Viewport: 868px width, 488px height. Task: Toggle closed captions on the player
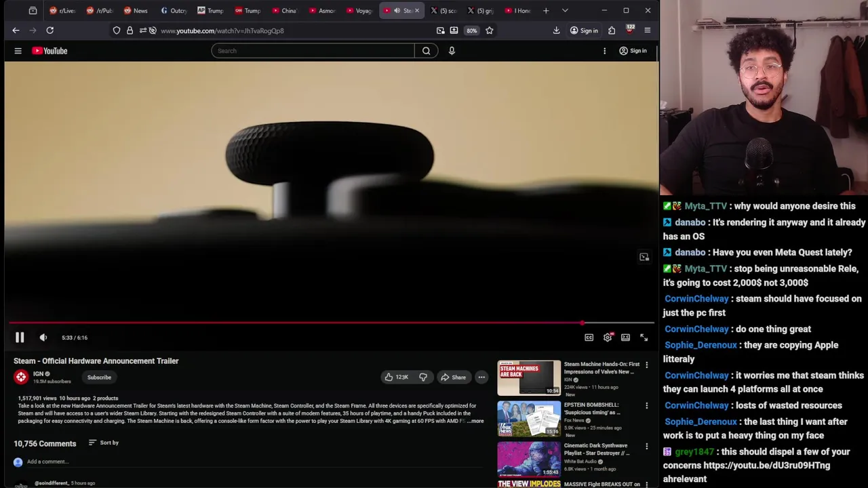click(589, 338)
